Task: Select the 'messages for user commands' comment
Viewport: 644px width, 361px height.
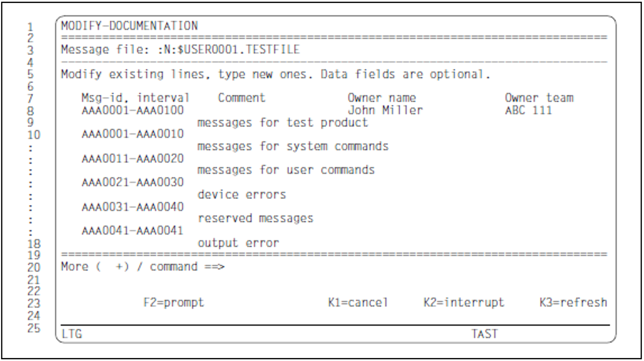Action: pyautogui.click(x=286, y=170)
